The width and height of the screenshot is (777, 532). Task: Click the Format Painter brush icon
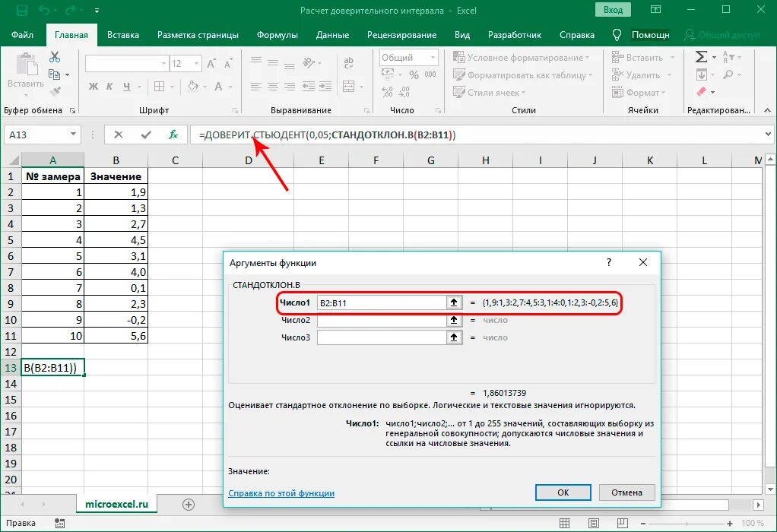(x=55, y=91)
